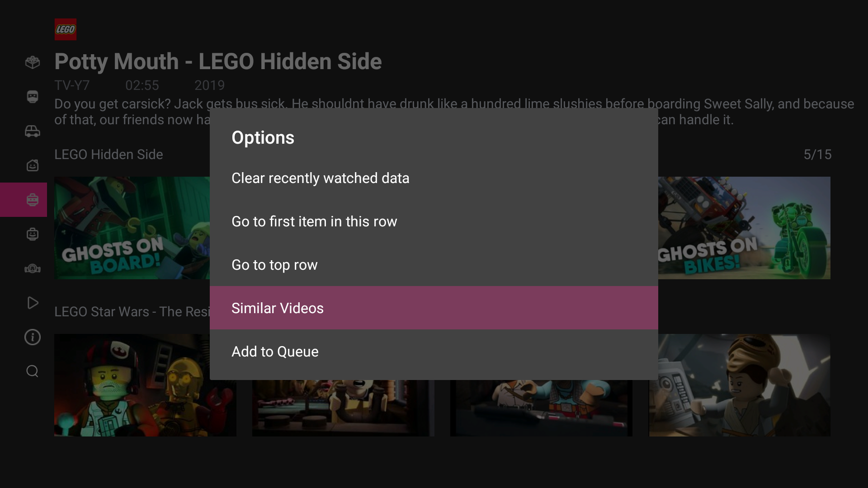Viewport: 868px width, 488px height.
Task: Select the car category icon
Action: point(33,131)
